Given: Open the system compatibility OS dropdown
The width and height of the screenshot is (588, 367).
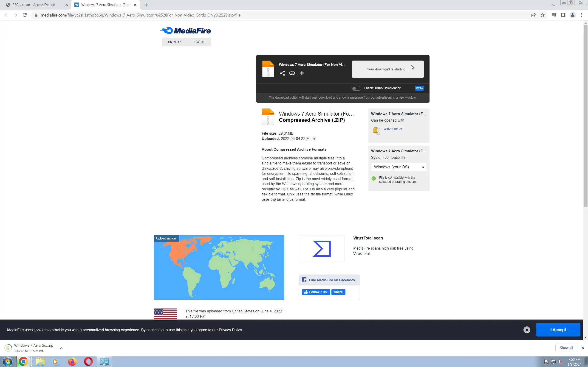Looking at the screenshot, I should pos(399,167).
